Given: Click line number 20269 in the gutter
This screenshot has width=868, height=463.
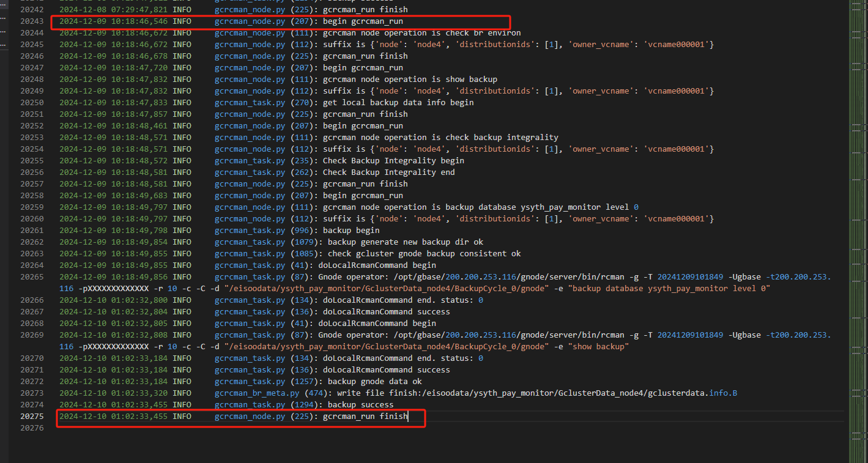Looking at the screenshot, I should [x=32, y=335].
